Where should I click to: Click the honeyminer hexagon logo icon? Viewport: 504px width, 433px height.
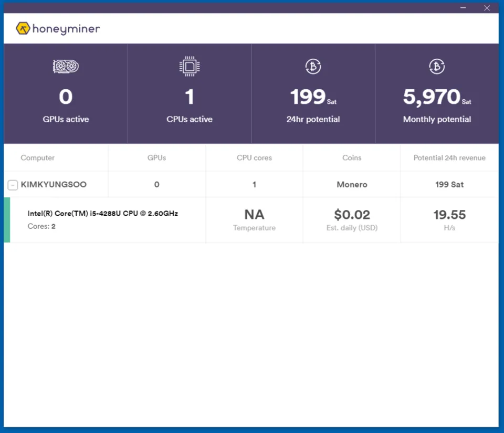tap(23, 28)
